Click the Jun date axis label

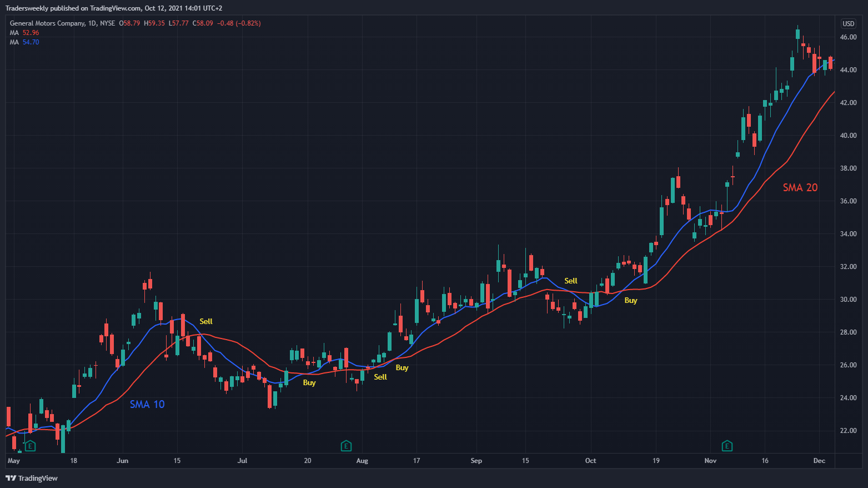[123, 461]
